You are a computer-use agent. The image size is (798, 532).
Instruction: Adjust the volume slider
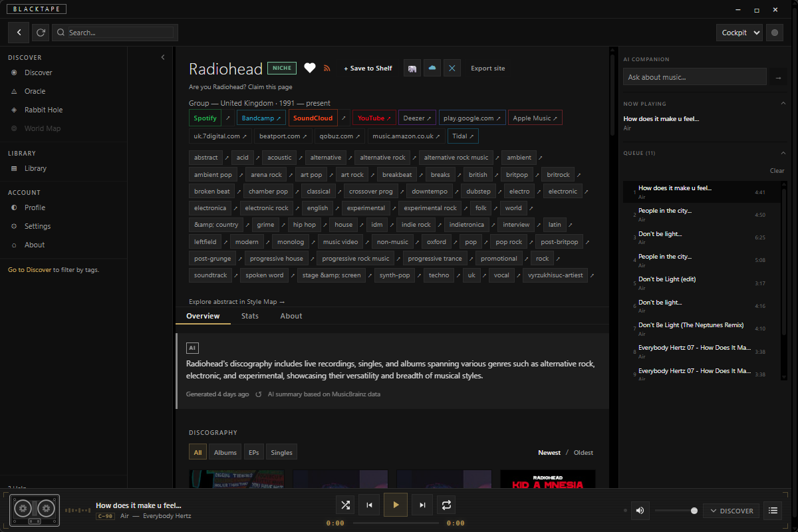coord(676,511)
